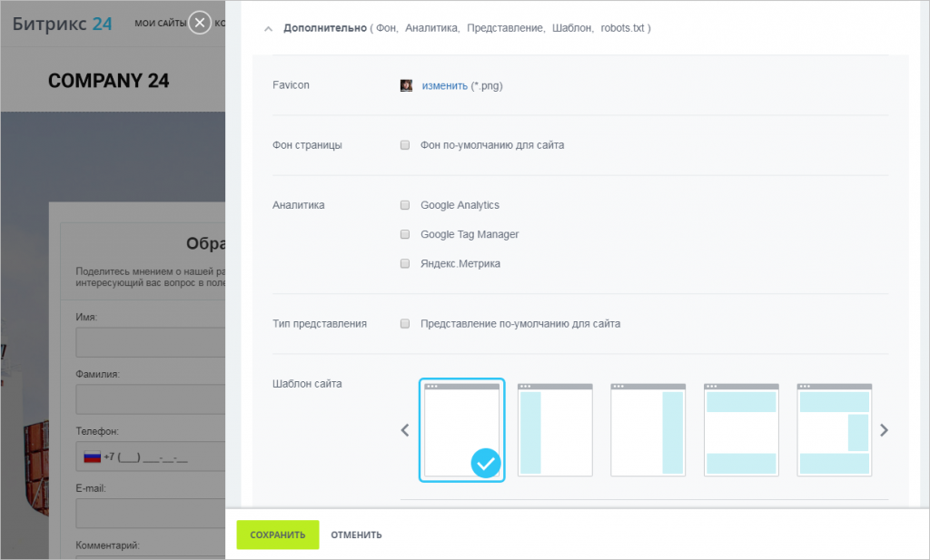Collapse the Дополнительно section chevron
Viewport: 930px width, 560px height.
[x=268, y=28]
